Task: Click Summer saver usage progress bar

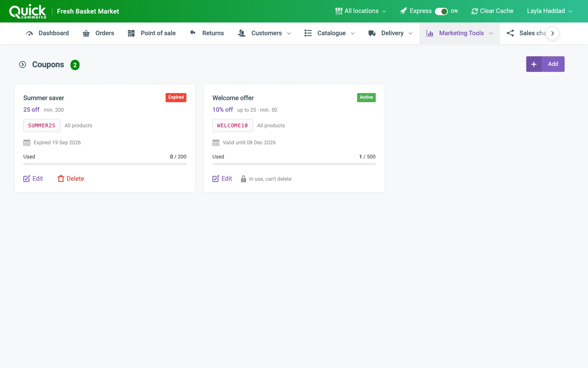Action: 105,164
